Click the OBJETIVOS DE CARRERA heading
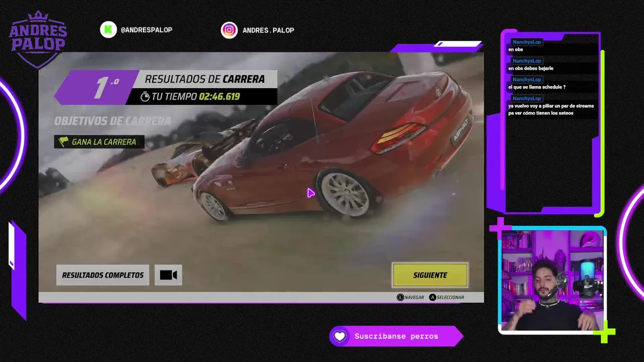644x362 pixels. tap(113, 121)
